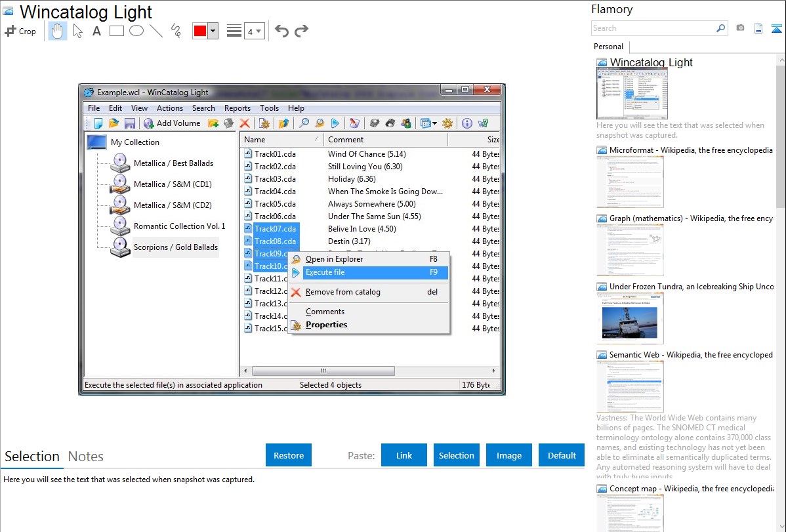Toggle the hand pan tool
This screenshot has width=786, height=532.
click(x=58, y=31)
